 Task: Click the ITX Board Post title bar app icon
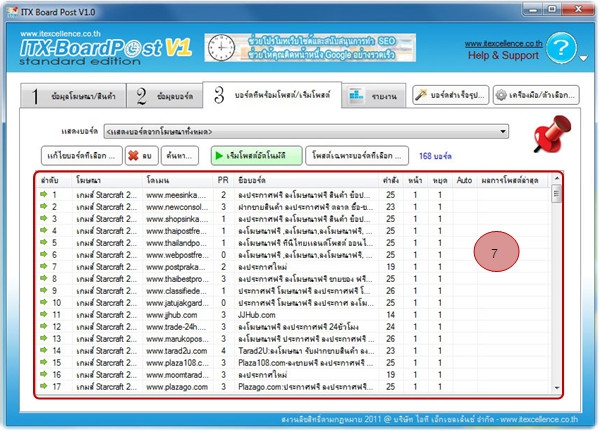click(x=12, y=12)
